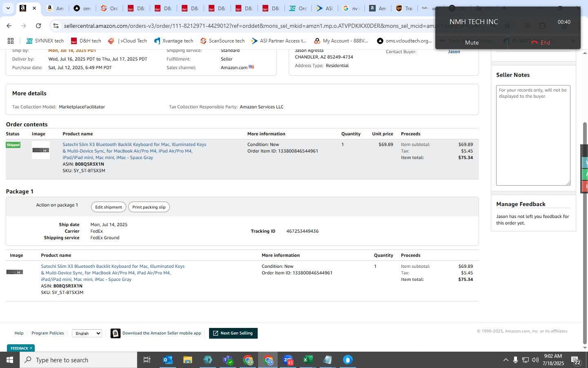Open SYNNEX tech bookmark
Viewport: 588px width, 368px height.
pyautogui.click(x=45, y=41)
